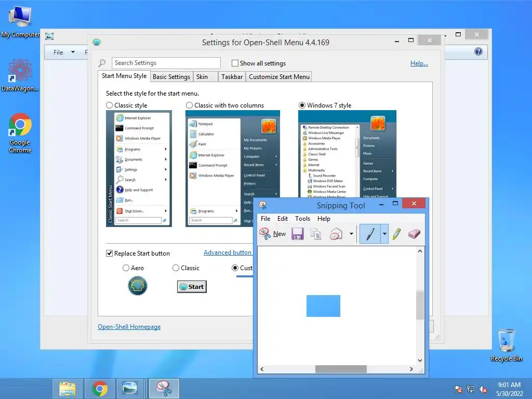Click the Help... link
Viewport: 532px width, 399px height.
(419, 63)
